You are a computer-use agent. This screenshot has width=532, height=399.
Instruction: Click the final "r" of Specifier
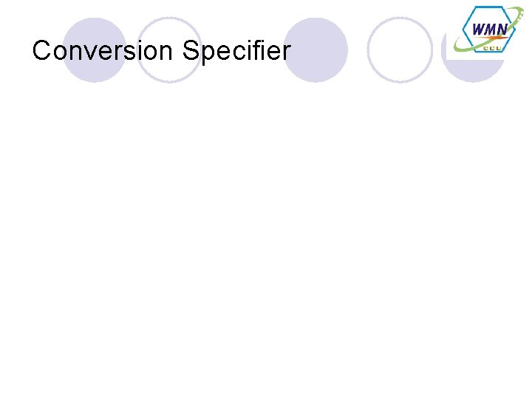pos(287,52)
